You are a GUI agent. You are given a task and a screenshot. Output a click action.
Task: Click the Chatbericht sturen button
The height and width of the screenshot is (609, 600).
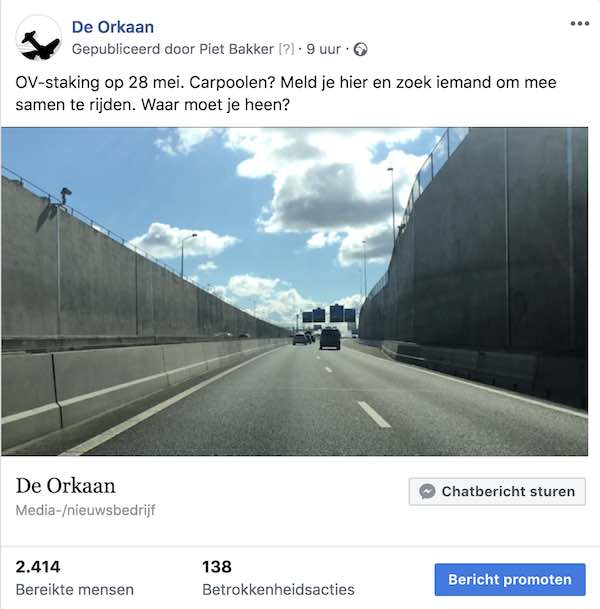(497, 492)
